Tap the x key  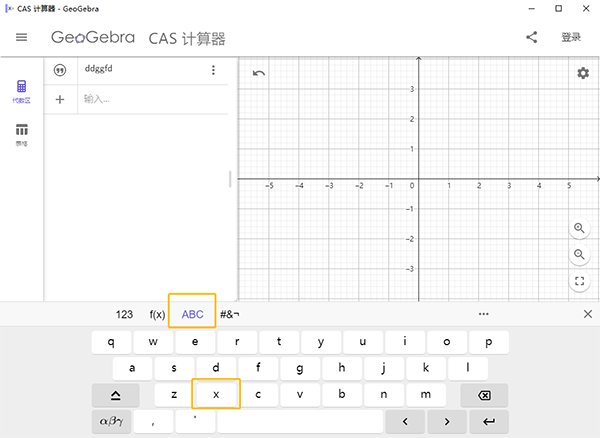(x=216, y=394)
